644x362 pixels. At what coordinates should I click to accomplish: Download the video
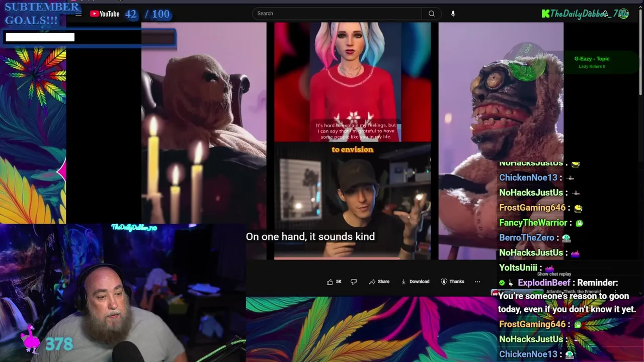point(415,282)
